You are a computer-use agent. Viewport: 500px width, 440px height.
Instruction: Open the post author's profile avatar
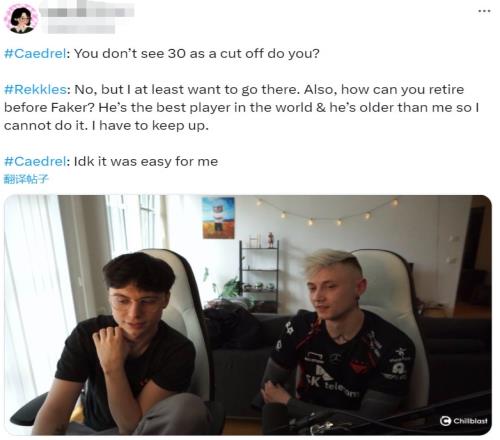tap(21, 18)
